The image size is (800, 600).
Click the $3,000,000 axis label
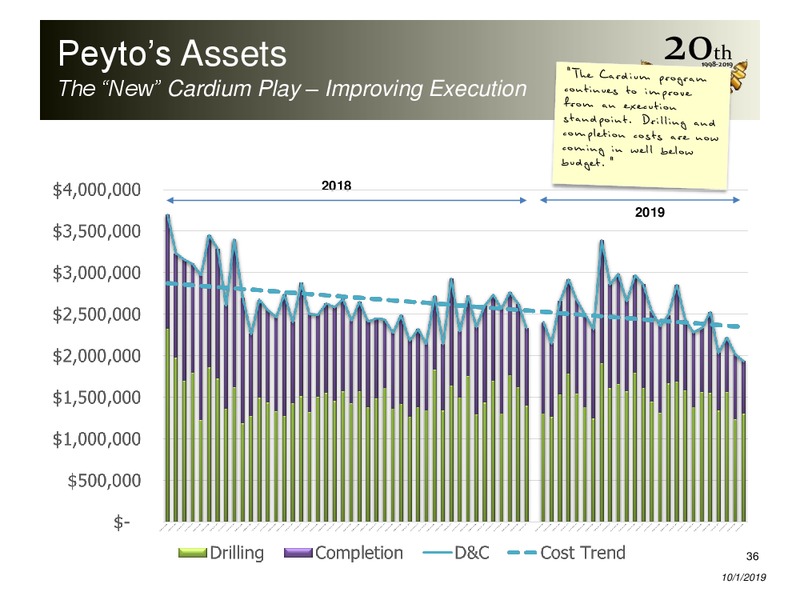click(96, 273)
